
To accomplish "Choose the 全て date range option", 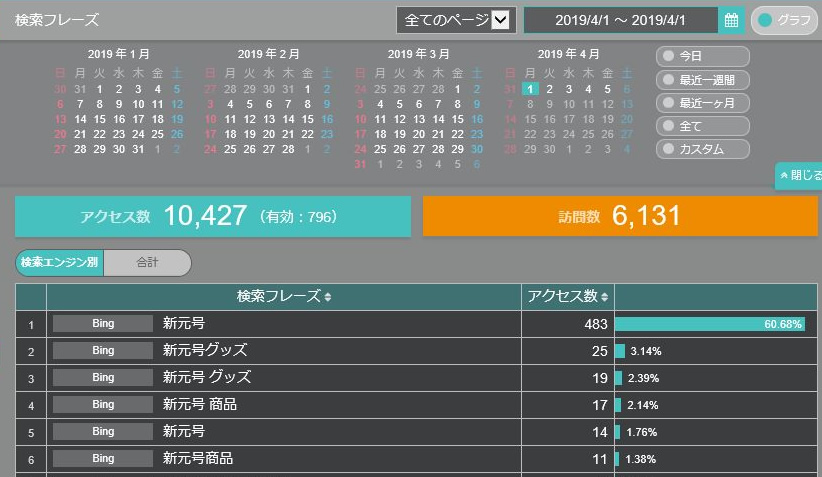I will tap(702, 126).
